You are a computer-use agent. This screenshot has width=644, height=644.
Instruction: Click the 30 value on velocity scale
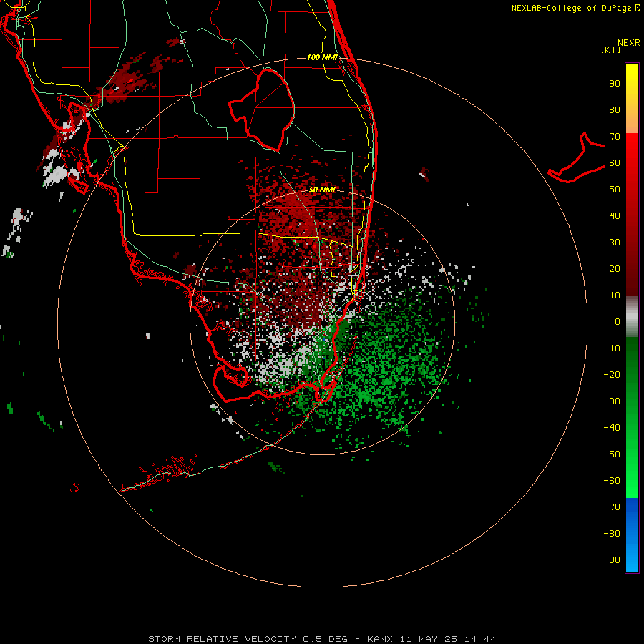615,243
